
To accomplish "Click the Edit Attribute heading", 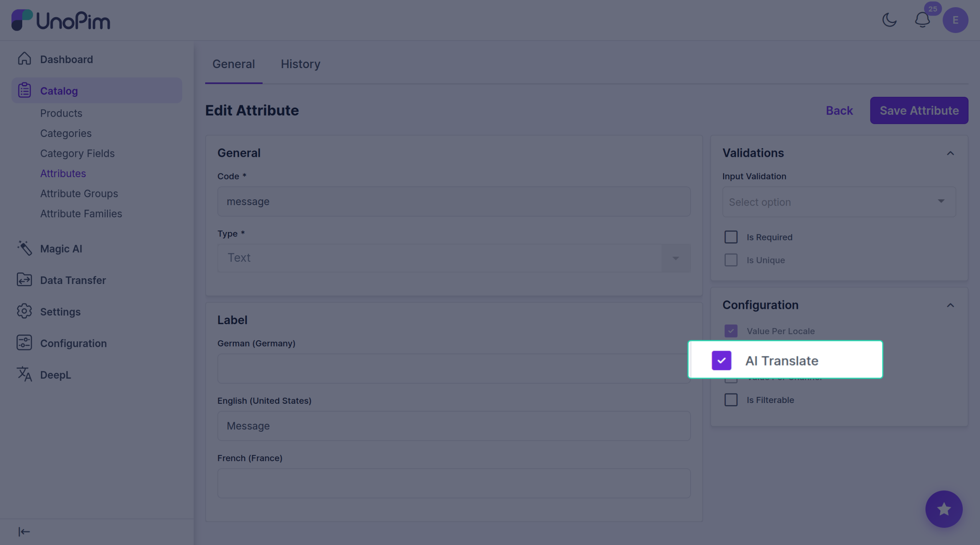I will click(252, 110).
